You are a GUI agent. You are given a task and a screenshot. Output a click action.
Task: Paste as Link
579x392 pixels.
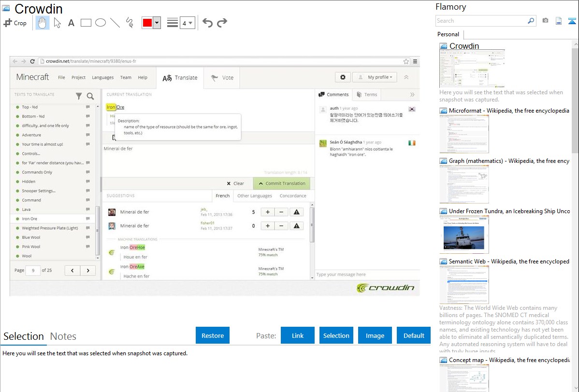298,335
